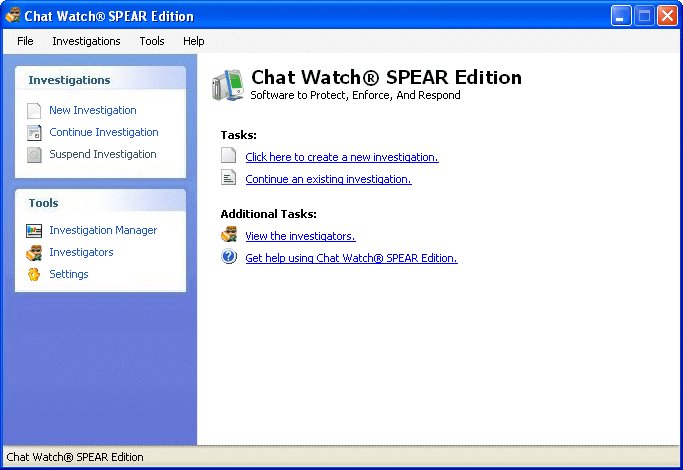Open the Investigations menu
Screen dimensions: 683x470
pyautogui.click(x=86, y=41)
